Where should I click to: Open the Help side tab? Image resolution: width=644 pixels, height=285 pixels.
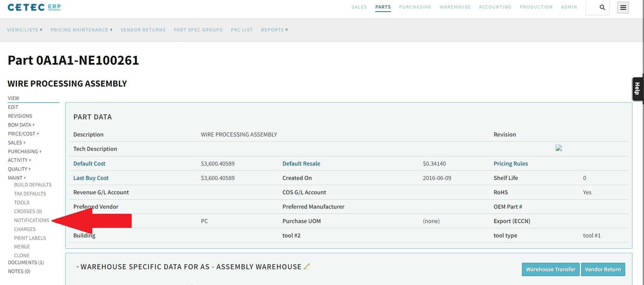click(638, 89)
